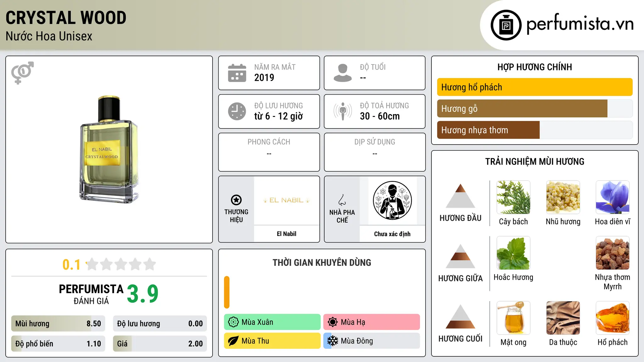The width and height of the screenshot is (644, 362).
Task: Click the perfumer illustration above Chưa xác định
Action: pyautogui.click(x=392, y=200)
